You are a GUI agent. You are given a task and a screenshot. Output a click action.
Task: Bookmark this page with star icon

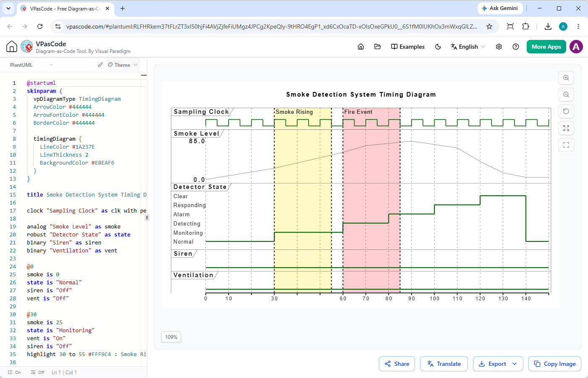489,26
